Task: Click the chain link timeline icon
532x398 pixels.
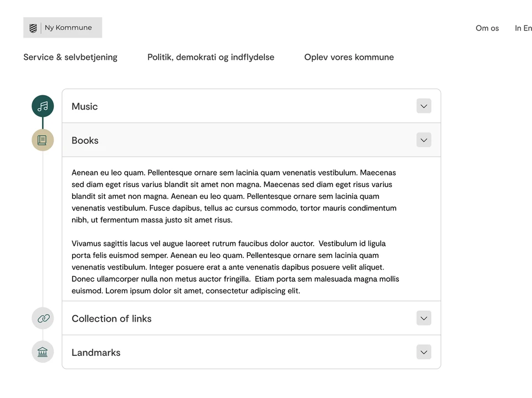Action: coord(43,318)
